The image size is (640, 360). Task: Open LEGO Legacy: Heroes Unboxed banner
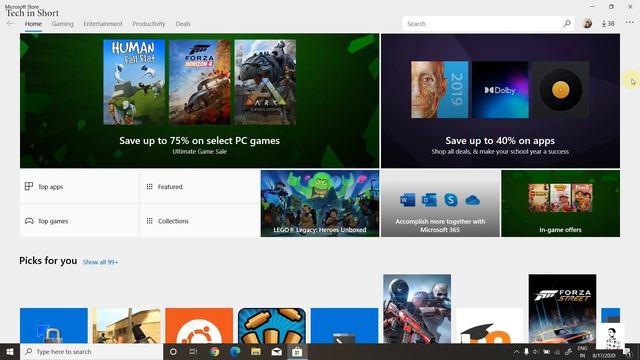[320, 204]
